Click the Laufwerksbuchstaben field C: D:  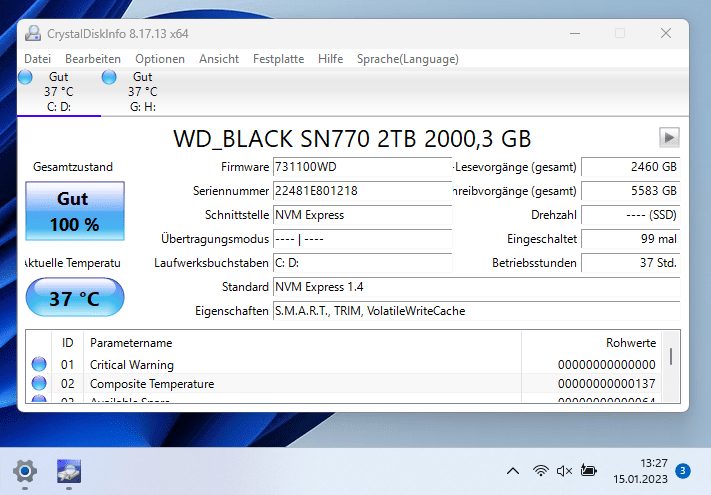pyautogui.click(x=362, y=263)
